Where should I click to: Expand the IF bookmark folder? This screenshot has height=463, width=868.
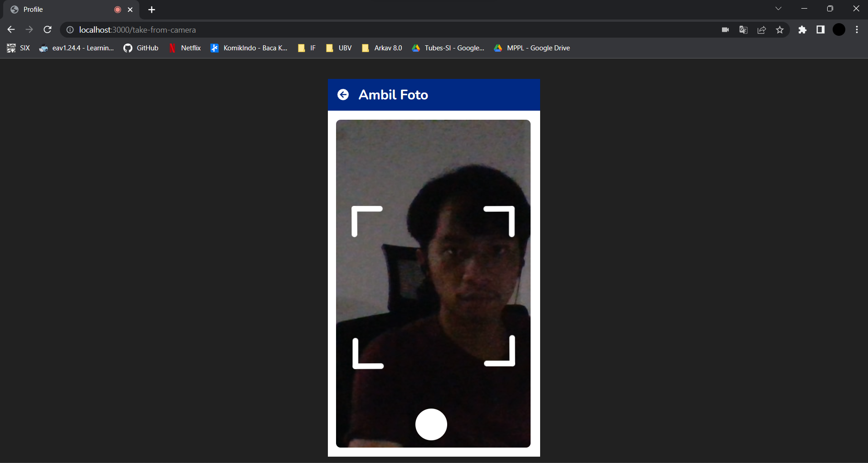tap(307, 48)
